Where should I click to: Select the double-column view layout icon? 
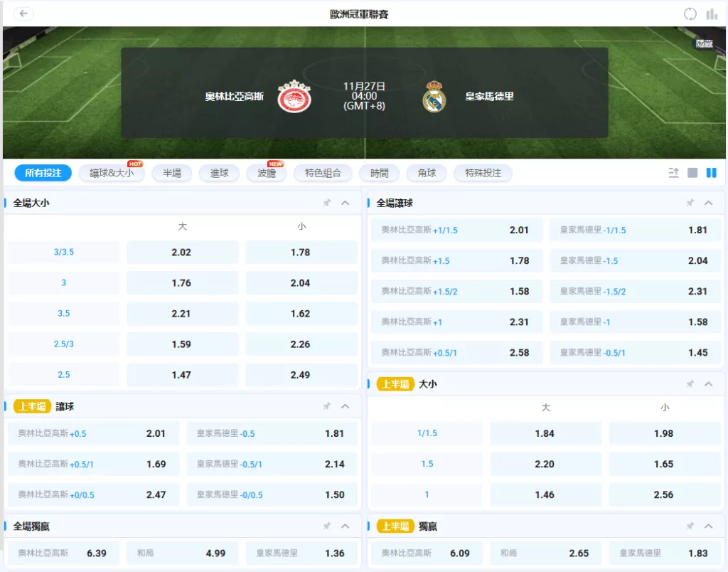point(712,173)
